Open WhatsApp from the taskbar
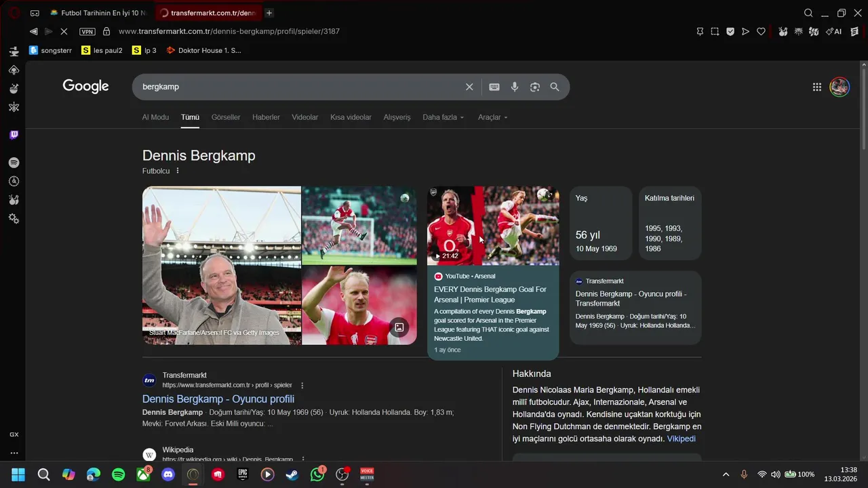 click(x=317, y=474)
